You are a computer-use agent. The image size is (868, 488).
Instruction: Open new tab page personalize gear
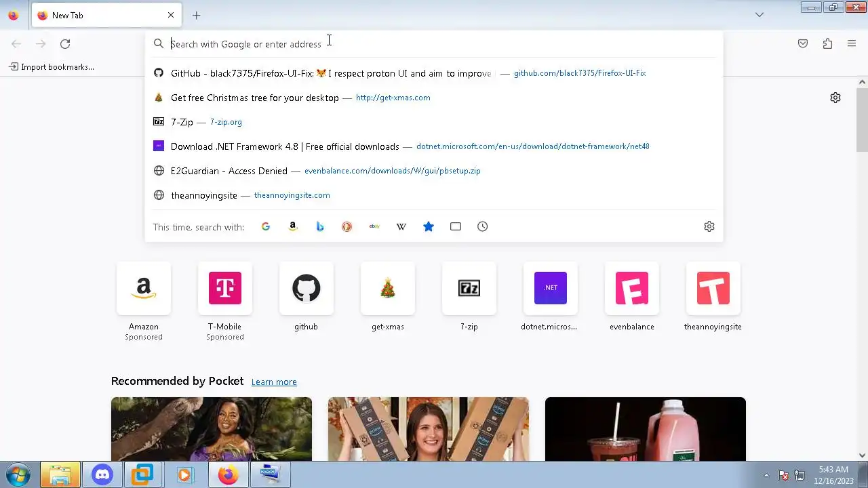tap(835, 98)
